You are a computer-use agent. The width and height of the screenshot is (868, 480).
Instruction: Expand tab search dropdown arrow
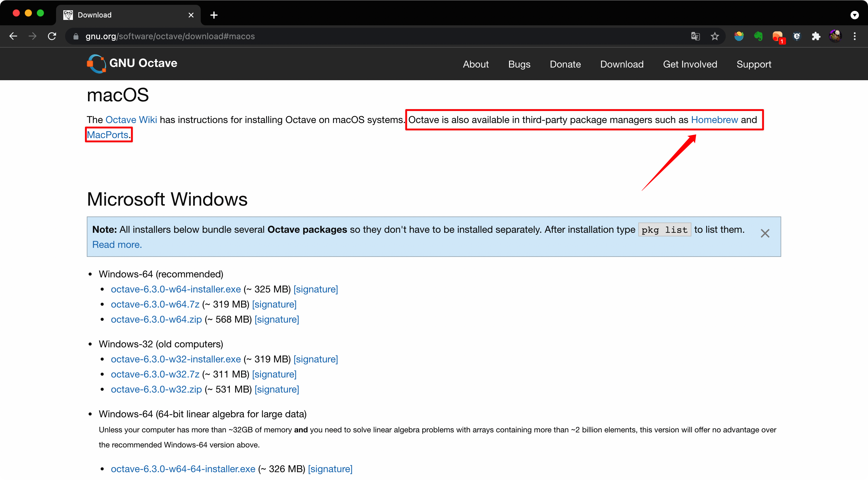854,15
